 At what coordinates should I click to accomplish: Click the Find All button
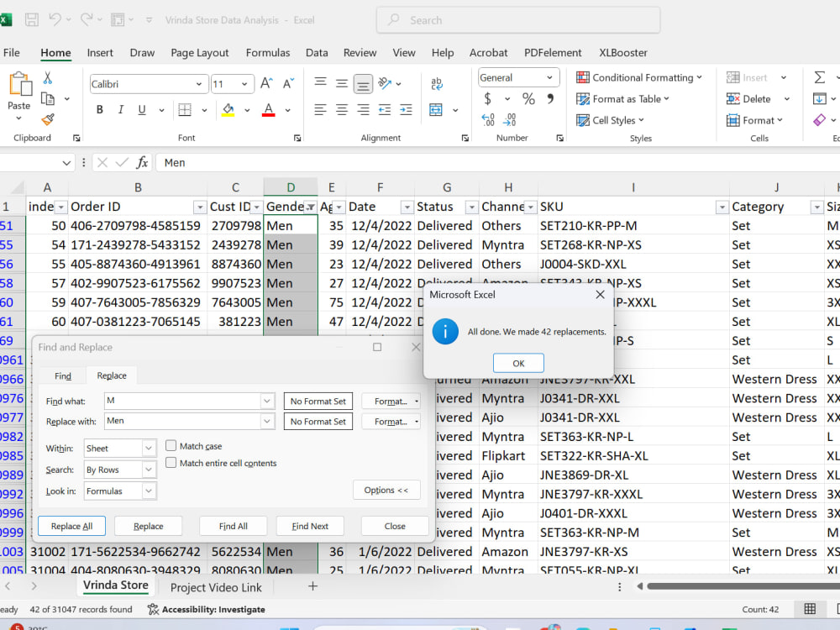pyautogui.click(x=233, y=526)
